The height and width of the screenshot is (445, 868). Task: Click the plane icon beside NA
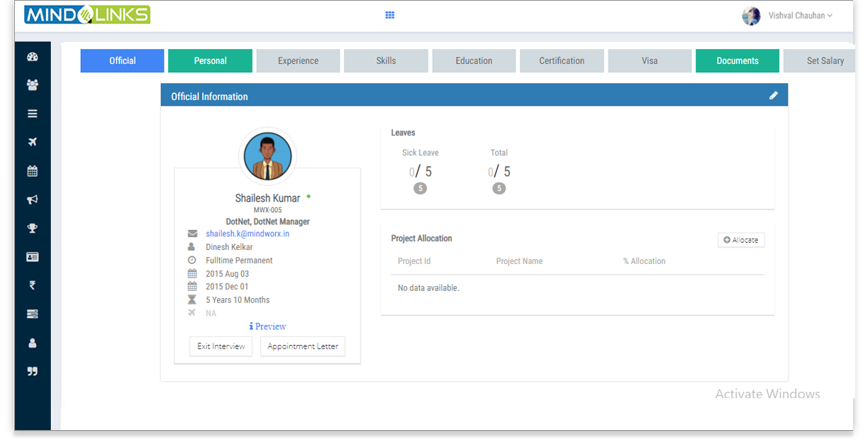click(191, 313)
